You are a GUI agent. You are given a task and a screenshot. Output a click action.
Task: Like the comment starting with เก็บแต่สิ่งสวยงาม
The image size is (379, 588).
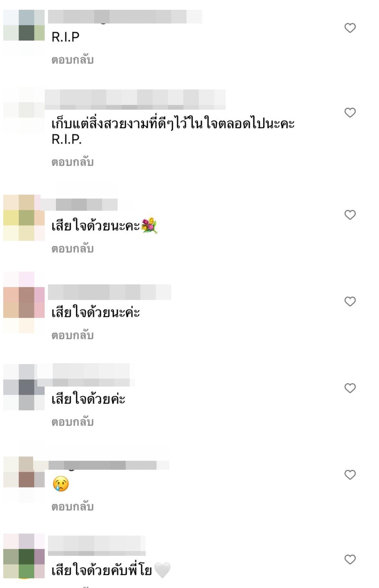coord(350,113)
